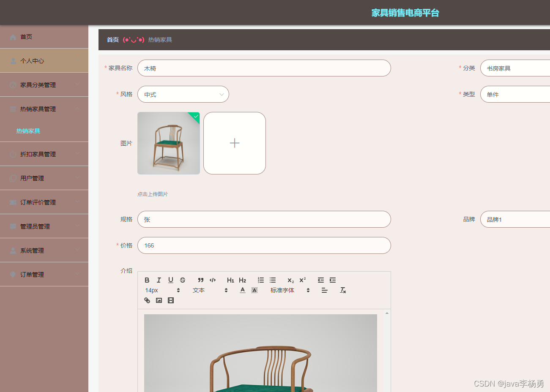This screenshot has width=550, height=392.
Task: Click the 点击上传图片 hint text
Action: tap(153, 194)
